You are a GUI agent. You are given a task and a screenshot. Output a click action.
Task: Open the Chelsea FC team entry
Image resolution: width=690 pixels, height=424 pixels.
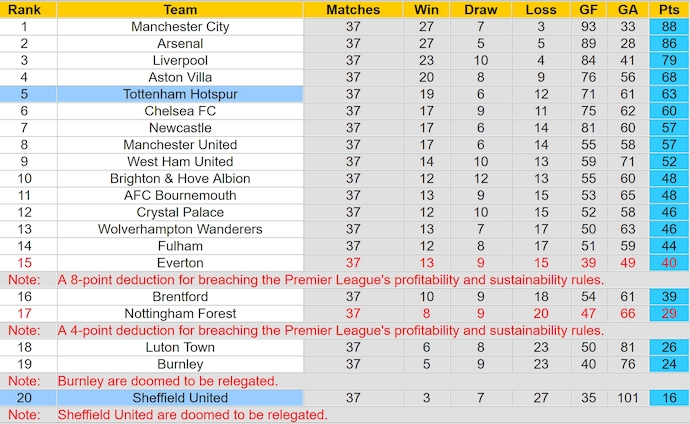[180, 111]
